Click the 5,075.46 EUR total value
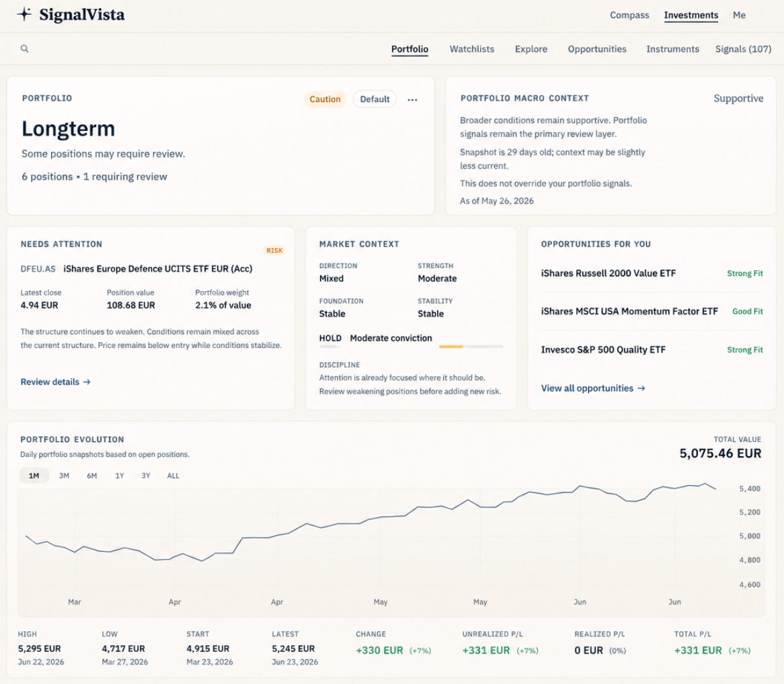 [x=720, y=454]
